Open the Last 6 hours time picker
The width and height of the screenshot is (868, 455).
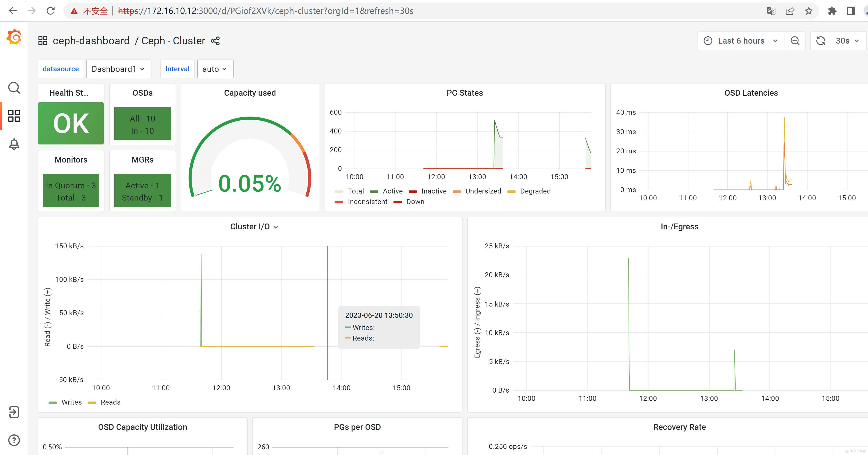[741, 41]
